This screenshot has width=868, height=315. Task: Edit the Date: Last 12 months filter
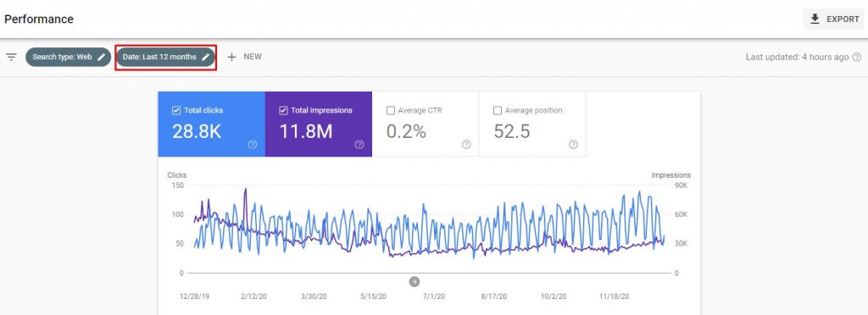(165, 57)
